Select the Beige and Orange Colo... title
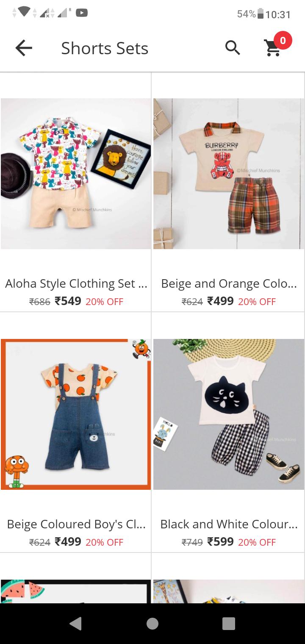Viewport: 305px width, 644px height. 229,283
